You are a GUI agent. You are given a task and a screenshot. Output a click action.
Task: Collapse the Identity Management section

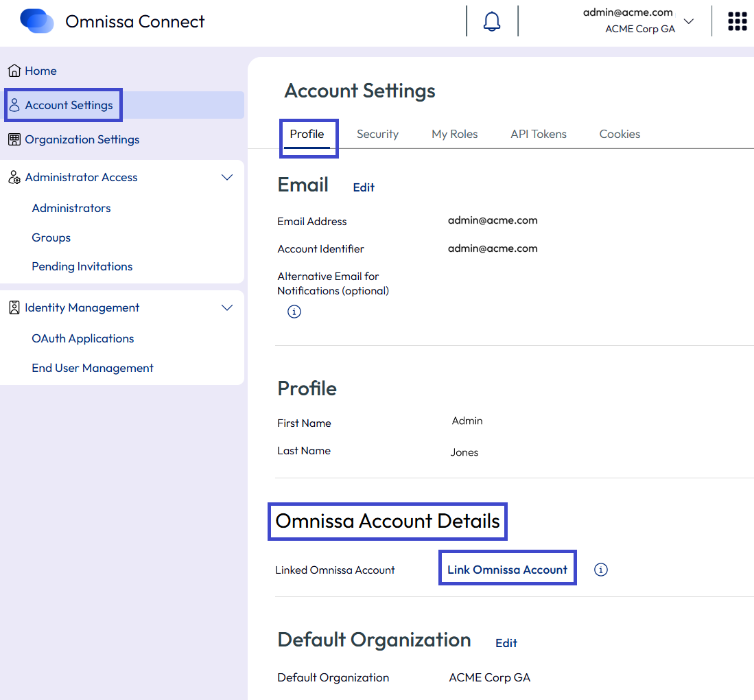pyautogui.click(x=227, y=307)
